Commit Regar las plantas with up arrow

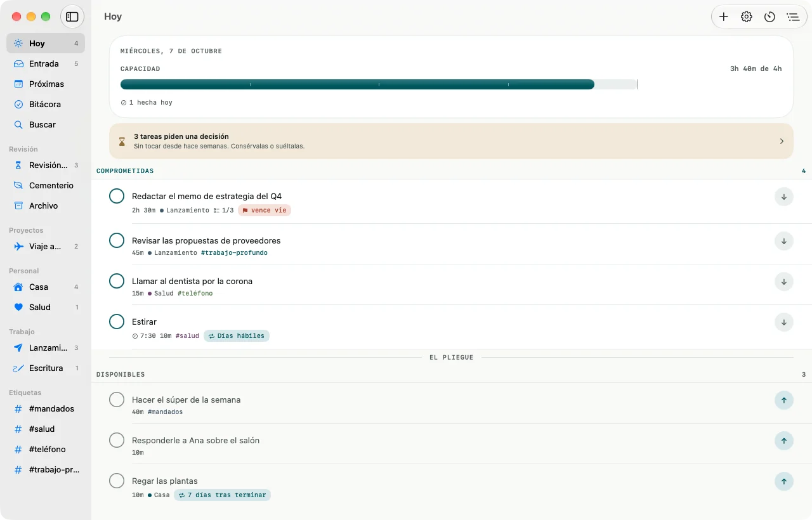784,481
